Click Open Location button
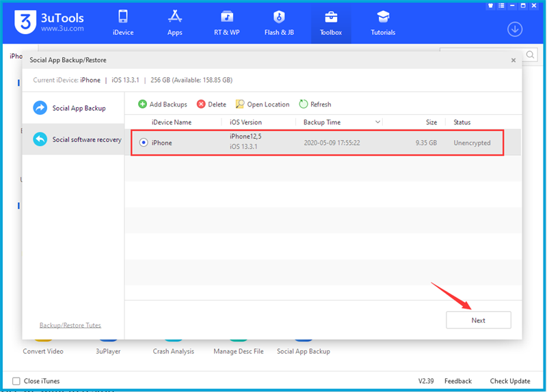 pyautogui.click(x=263, y=104)
